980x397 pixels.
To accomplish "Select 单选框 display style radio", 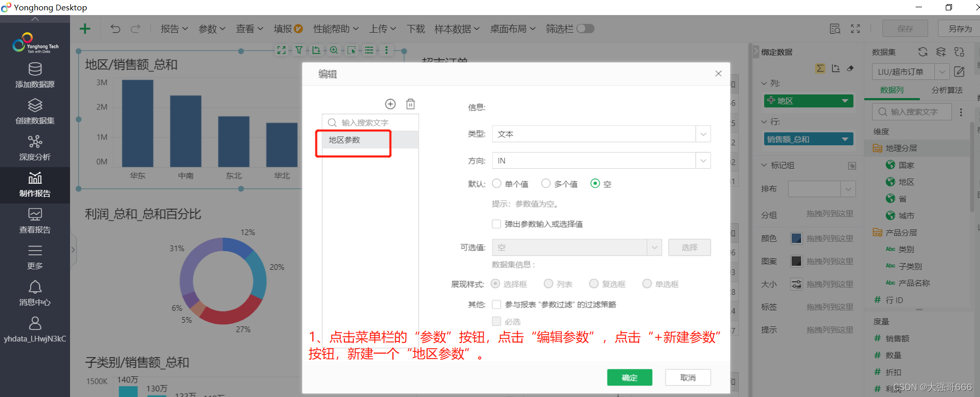I will (x=647, y=283).
